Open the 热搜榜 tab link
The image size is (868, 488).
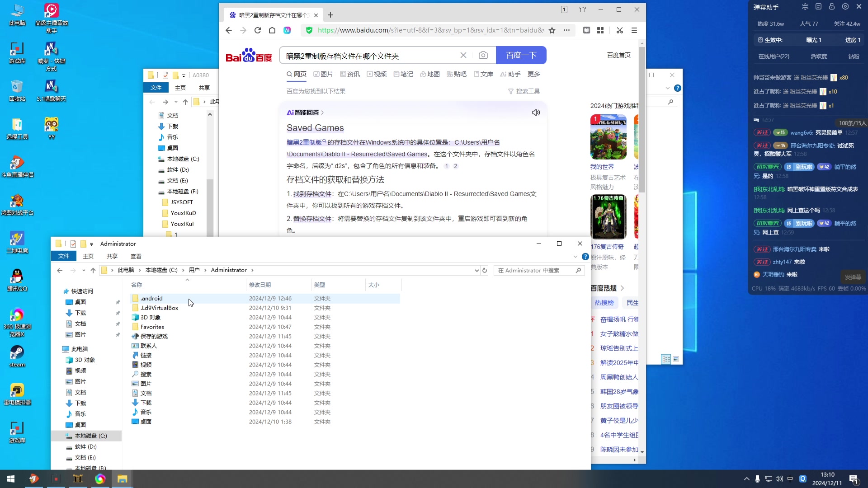pos(604,303)
